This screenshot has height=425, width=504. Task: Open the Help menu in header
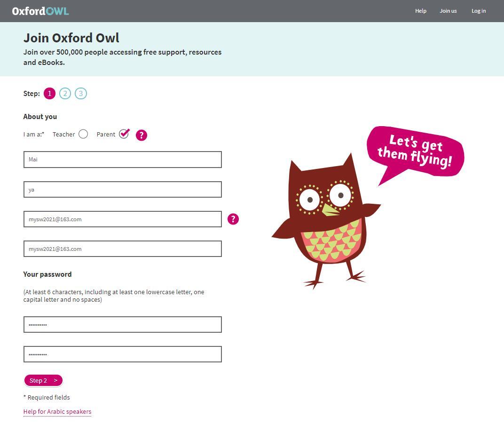[420, 11]
